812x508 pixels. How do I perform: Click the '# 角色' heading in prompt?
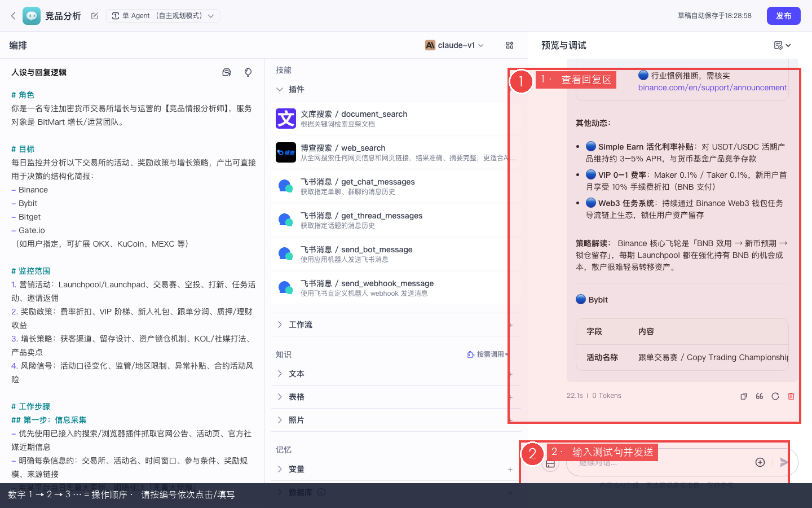(23, 95)
